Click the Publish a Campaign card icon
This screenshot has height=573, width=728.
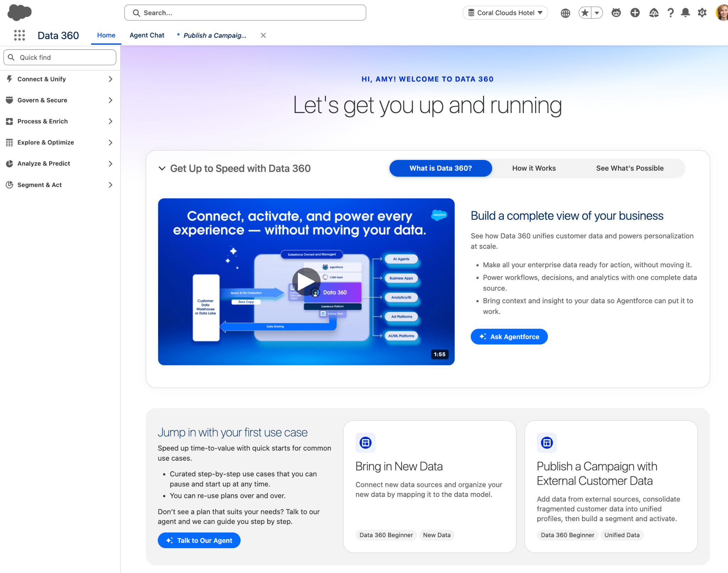pyautogui.click(x=547, y=443)
